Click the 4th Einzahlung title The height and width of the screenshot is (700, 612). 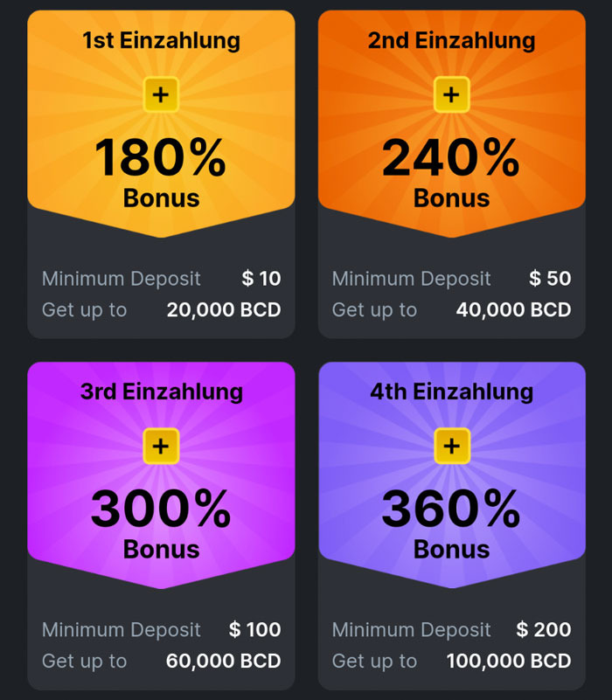452,392
